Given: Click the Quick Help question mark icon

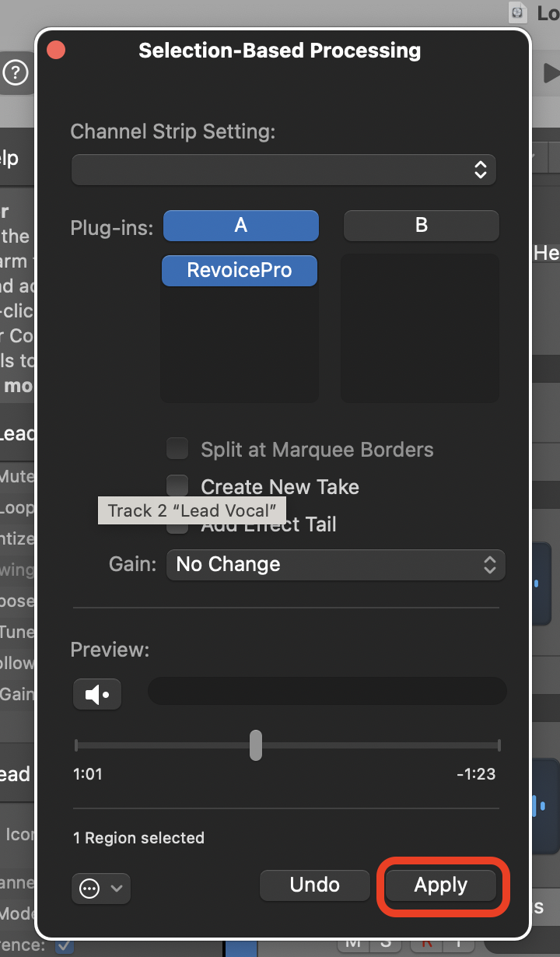Looking at the screenshot, I should (16, 73).
